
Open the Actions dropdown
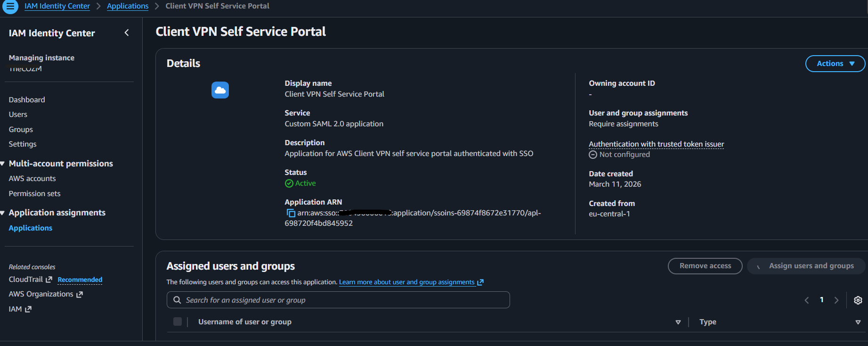click(x=835, y=64)
